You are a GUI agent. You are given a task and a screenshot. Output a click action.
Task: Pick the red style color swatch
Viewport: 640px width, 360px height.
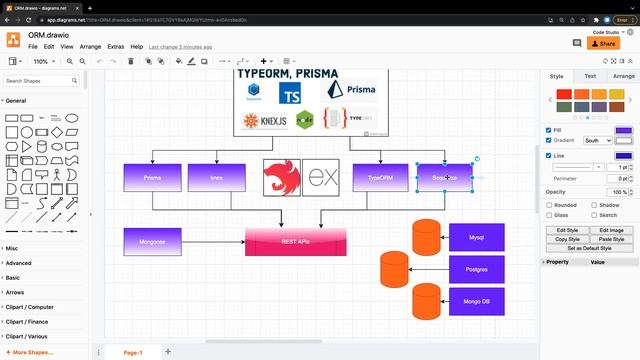coord(564,94)
